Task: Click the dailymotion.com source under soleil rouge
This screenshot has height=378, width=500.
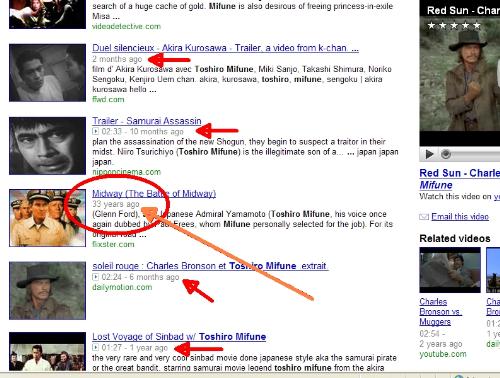Action: (122, 287)
